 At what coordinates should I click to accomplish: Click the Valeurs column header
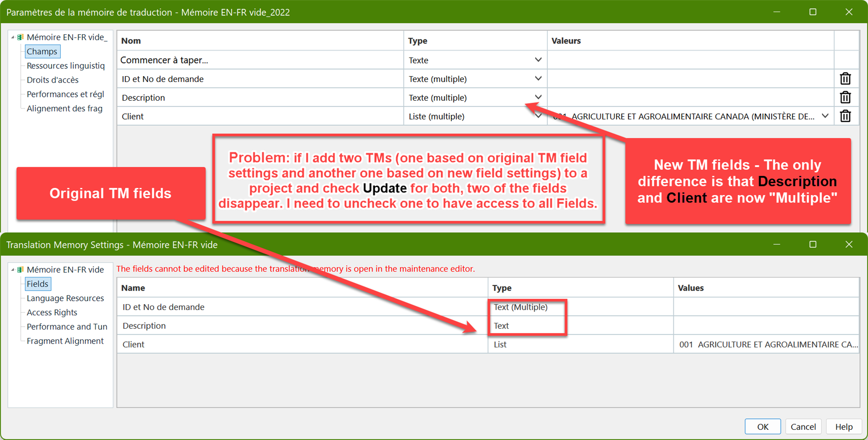point(691,40)
